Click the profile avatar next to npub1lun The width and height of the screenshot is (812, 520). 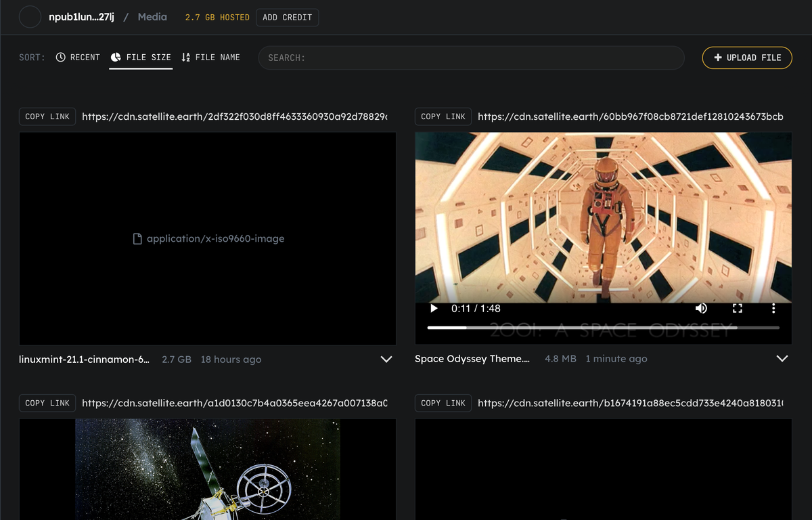28,16
